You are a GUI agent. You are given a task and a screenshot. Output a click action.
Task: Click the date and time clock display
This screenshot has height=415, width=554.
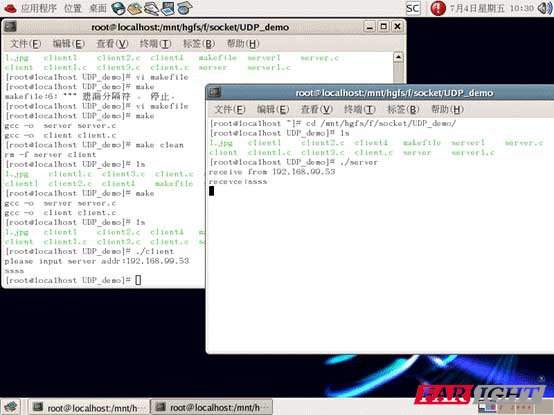coord(491,8)
